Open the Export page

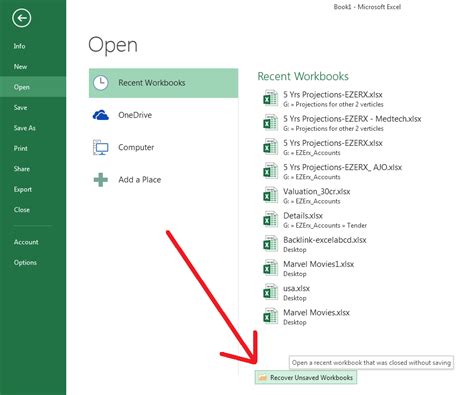[23, 189]
